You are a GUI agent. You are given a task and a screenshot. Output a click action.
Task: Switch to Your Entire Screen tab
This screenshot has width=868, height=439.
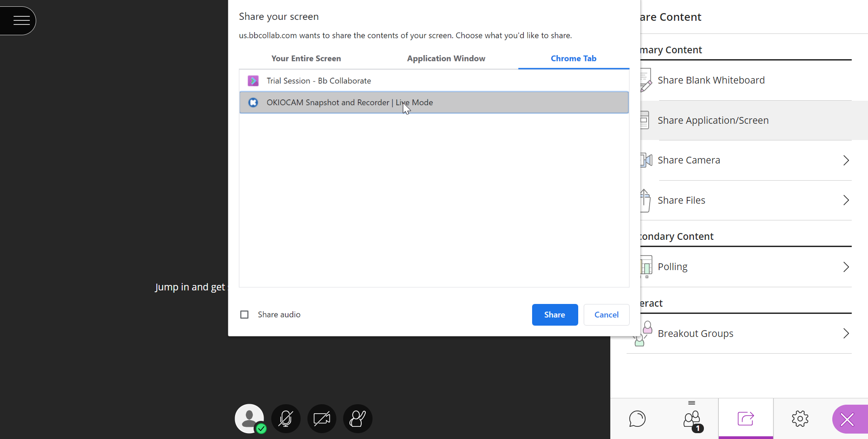[x=306, y=58]
